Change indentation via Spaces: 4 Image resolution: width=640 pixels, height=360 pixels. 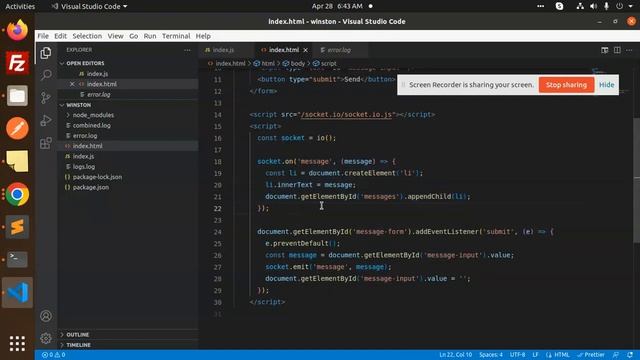coord(491,355)
